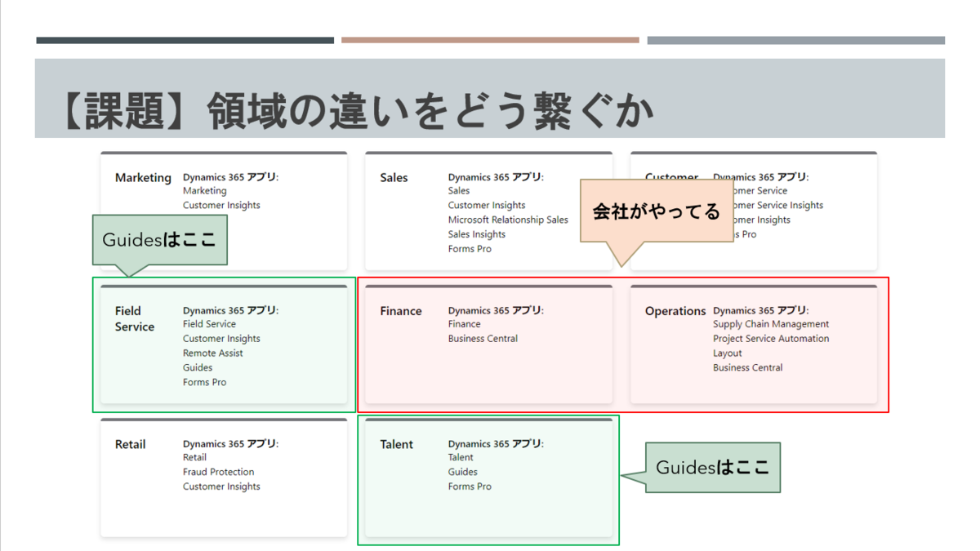Select Business Central in the Operations card
Viewport: 980px width, 551px height.
point(748,368)
